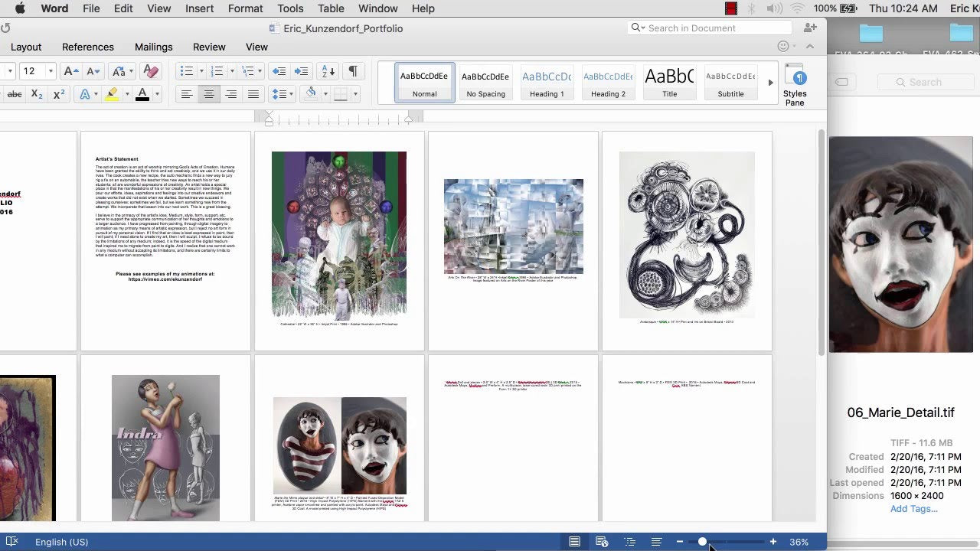Click the Decrease Indent icon

pos(279,71)
